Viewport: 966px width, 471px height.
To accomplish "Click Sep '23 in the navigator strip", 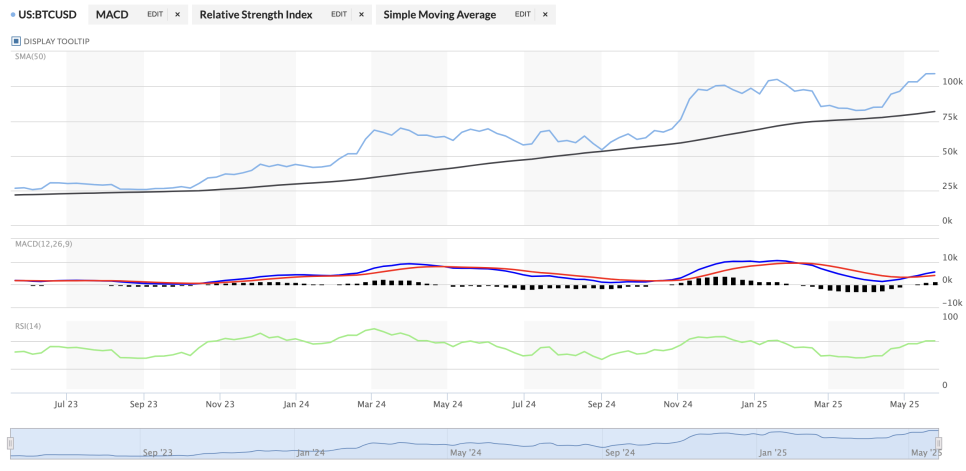I will (158, 453).
